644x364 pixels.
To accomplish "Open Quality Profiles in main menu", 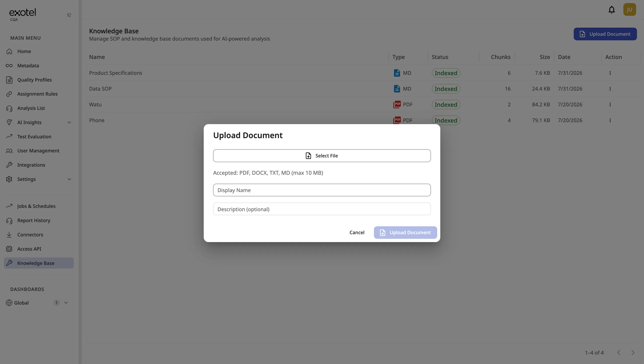I will coord(39,80).
